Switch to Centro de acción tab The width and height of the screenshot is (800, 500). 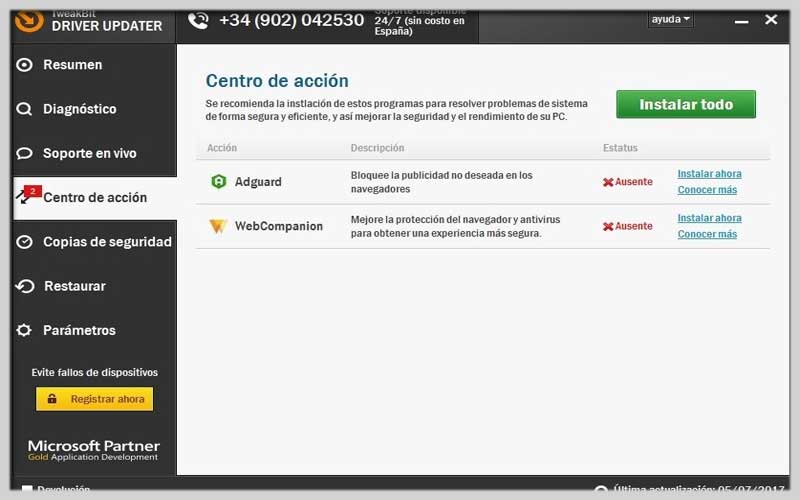point(94,198)
